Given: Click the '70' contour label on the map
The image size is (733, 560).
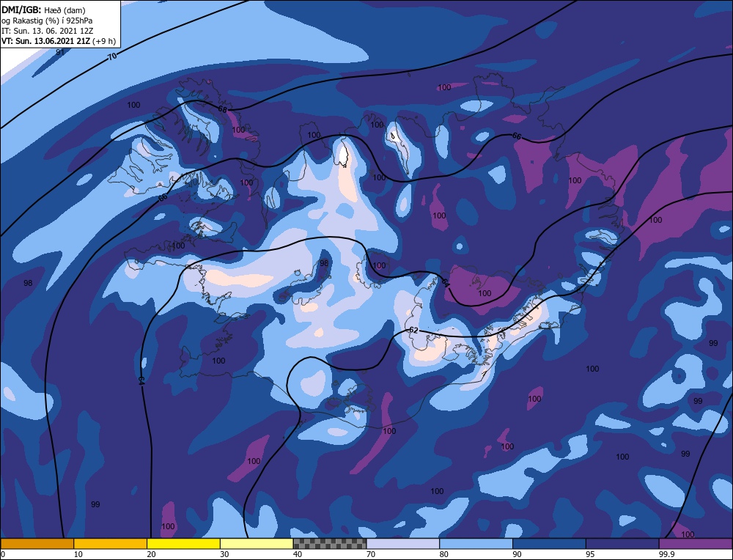Looking at the screenshot, I should tap(112, 57).
